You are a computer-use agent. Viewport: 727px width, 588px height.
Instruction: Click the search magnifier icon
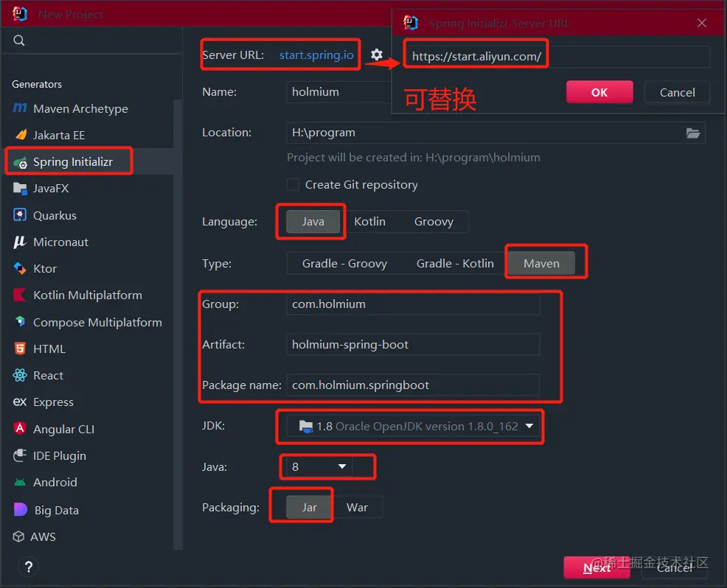19,41
